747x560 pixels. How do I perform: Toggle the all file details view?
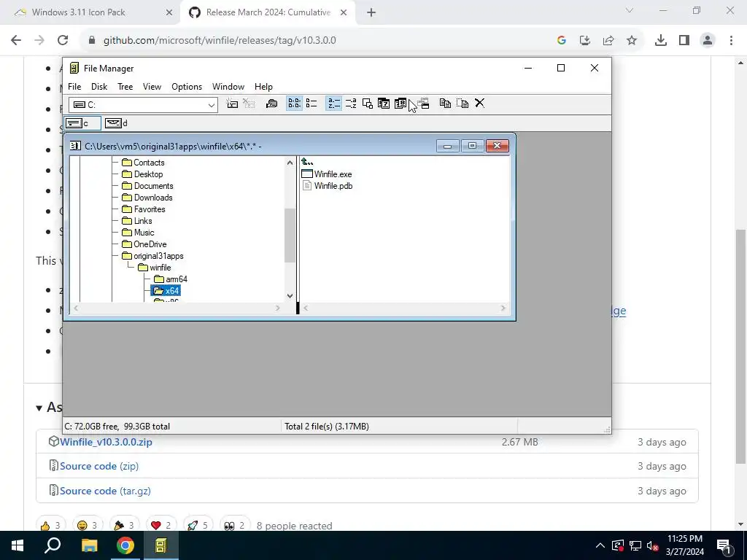coord(311,104)
